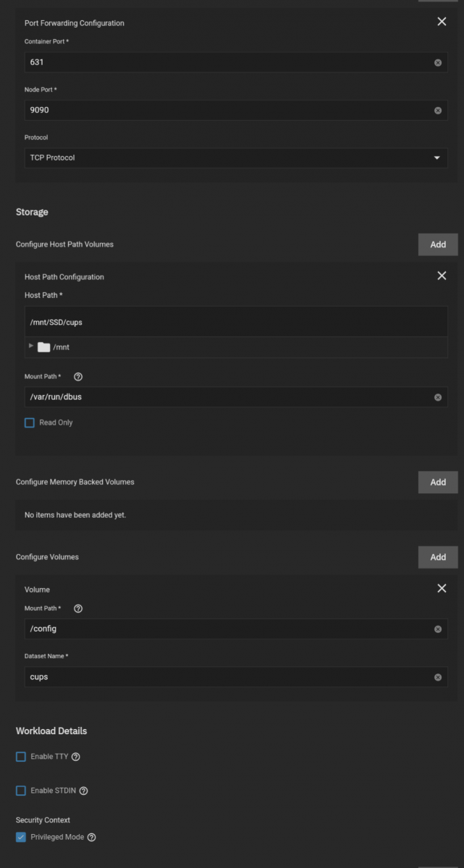Clear the /var/run/dbus mount path
The width and height of the screenshot is (464, 868).
click(x=438, y=397)
